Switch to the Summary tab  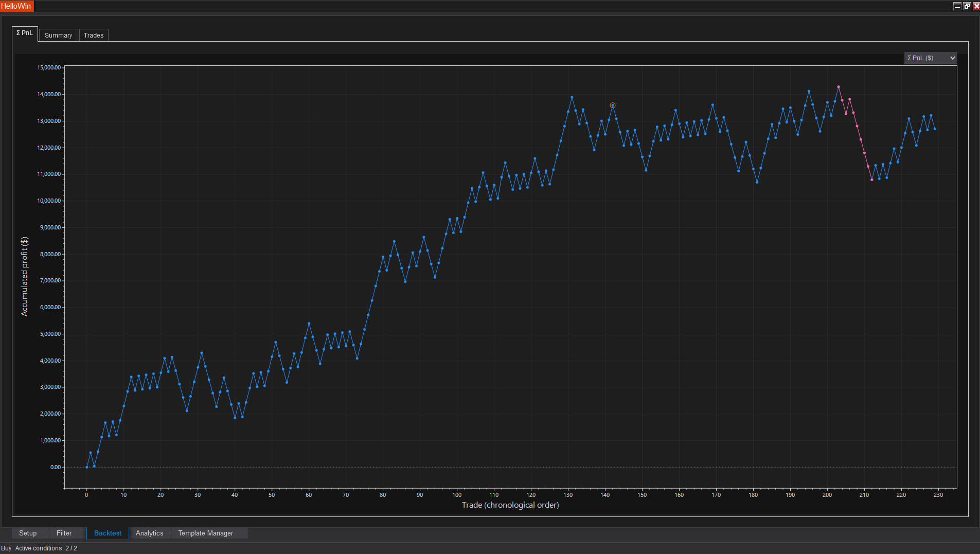point(58,35)
